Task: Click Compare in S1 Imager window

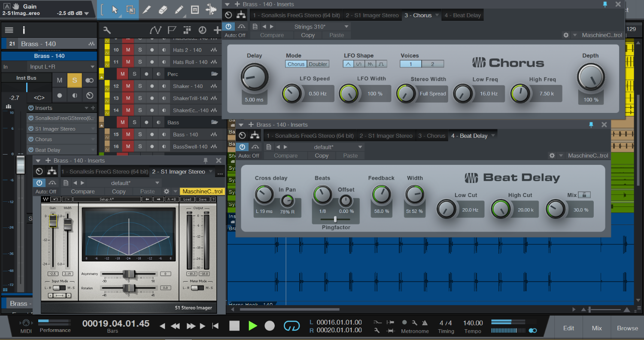Action: click(83, 191)
